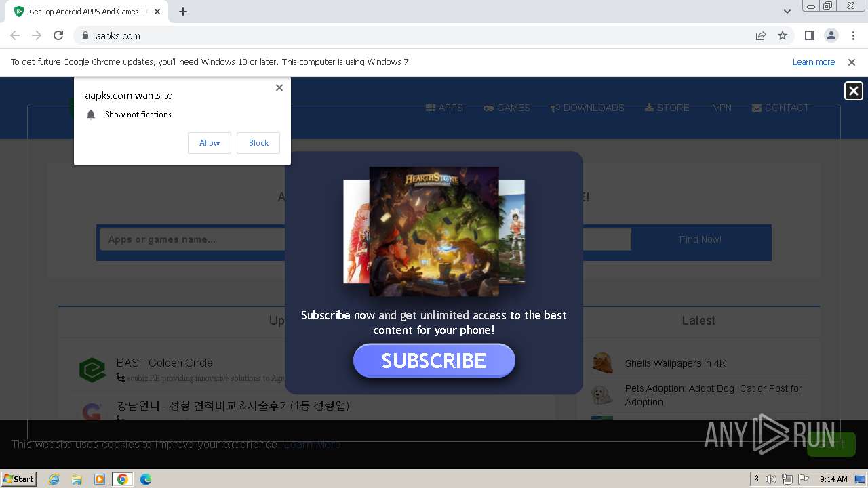
Task: Open File Explorer from taskbar
Action: click(77, 479)
